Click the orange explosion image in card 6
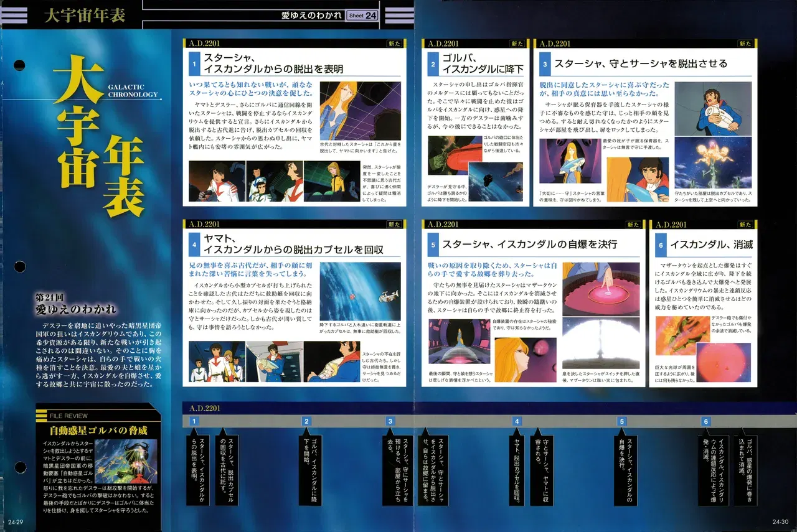This screenshot has height=532, width=797. 682,335
